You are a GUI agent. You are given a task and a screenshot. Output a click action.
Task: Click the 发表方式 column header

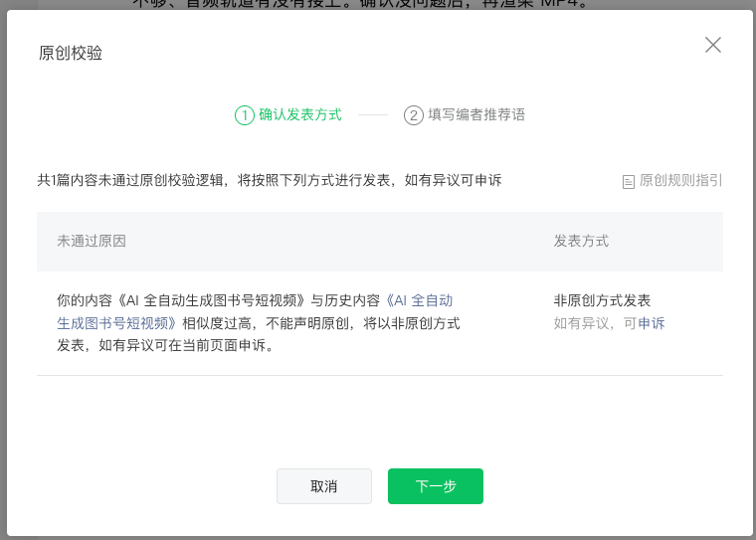581,241
